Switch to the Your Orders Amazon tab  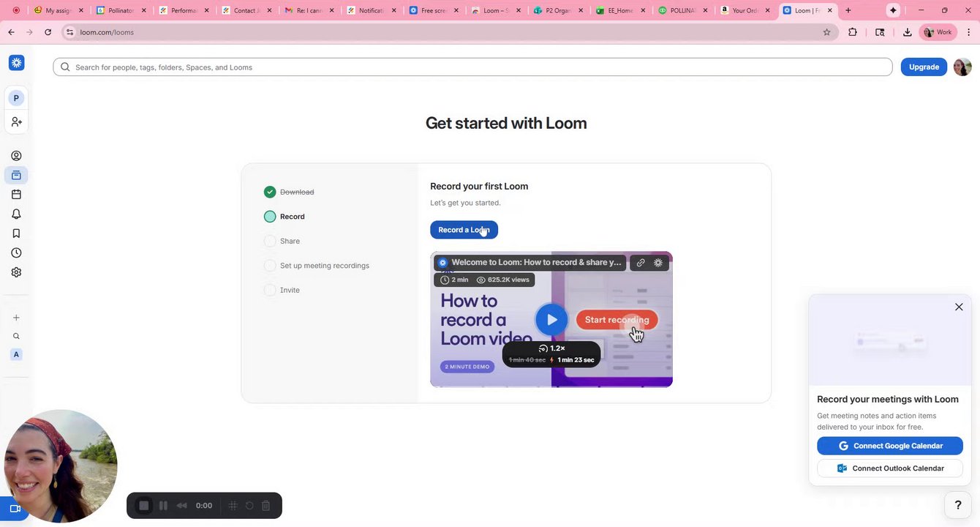[x=746, y=10]
